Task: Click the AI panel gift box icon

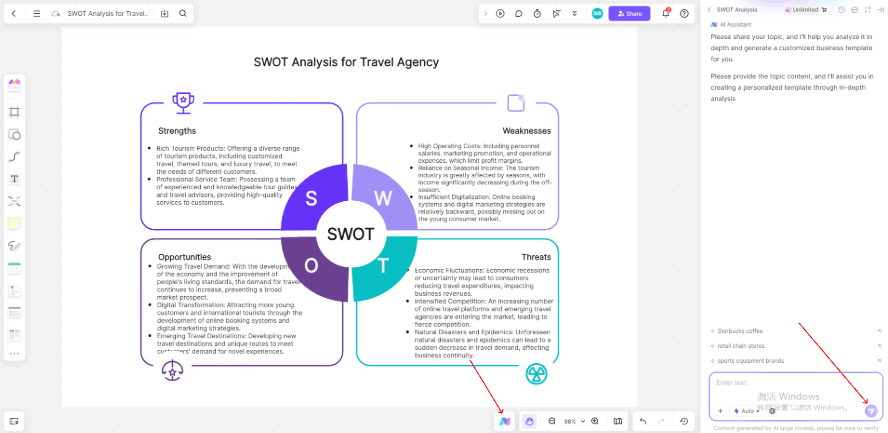Action: (855, 10)
